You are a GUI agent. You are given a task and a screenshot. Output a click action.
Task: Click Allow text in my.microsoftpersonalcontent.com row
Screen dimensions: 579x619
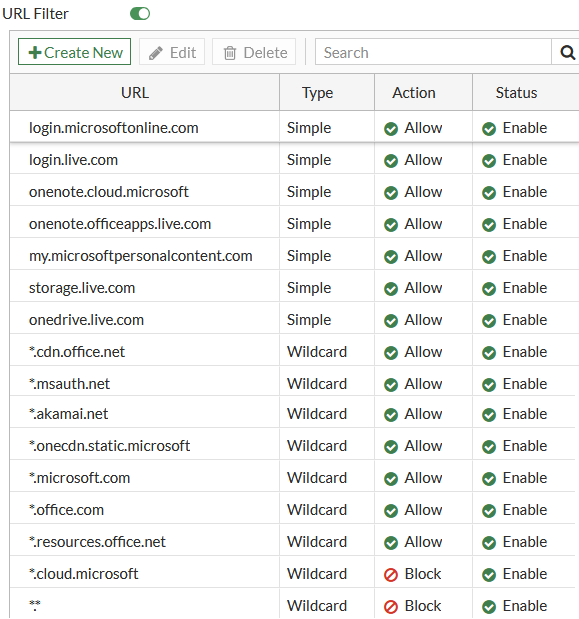click(423, 256)
